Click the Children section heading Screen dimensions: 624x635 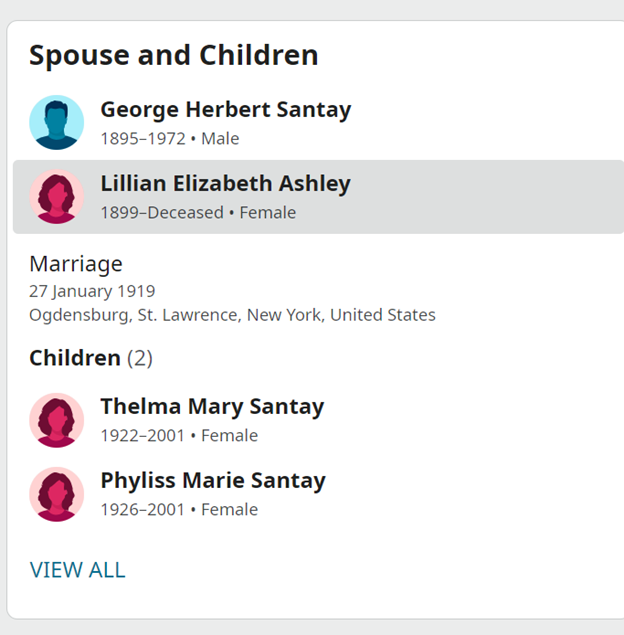[74, 358]
